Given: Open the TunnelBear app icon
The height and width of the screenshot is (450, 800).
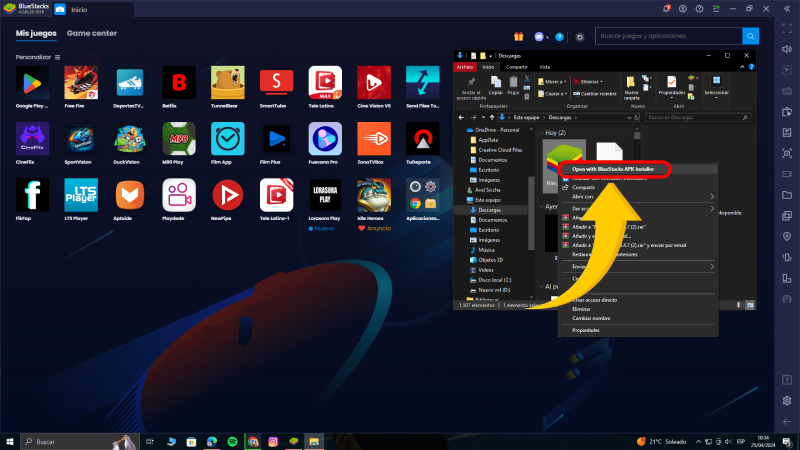Looking at the screenshot, I should (228, 83).
